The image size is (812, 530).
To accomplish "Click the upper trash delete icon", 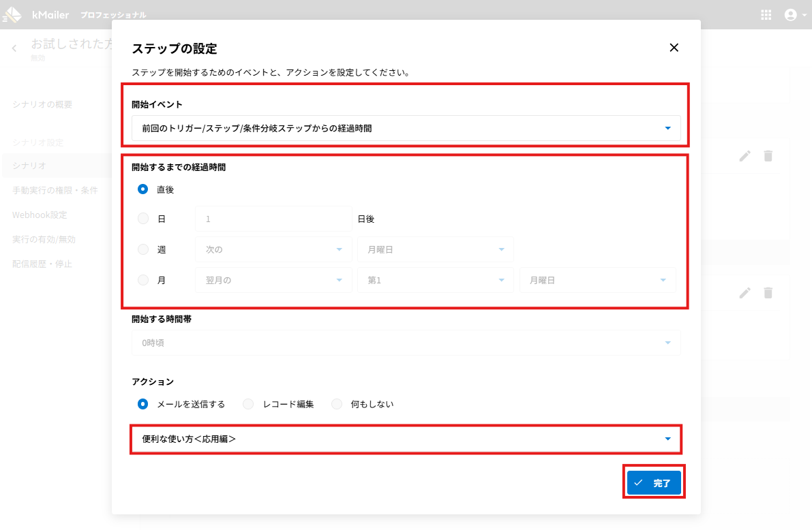I will pyautogui.click(x=768, y=156).
